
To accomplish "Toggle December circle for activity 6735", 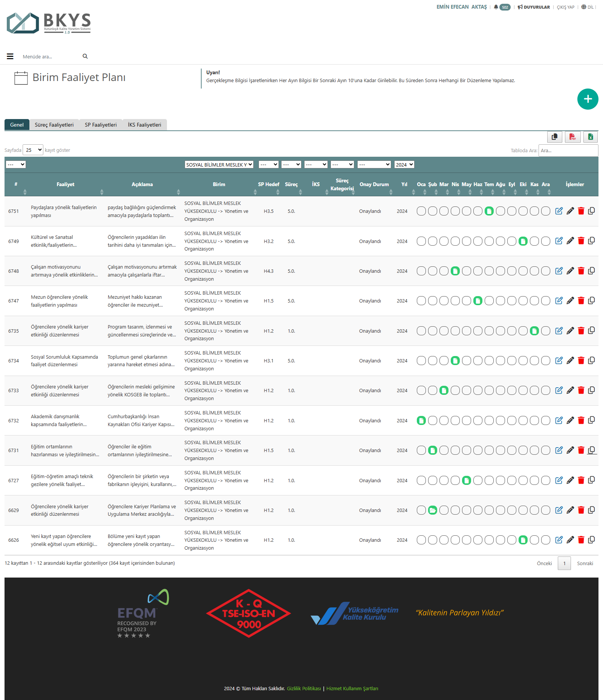I will (546, 331).
